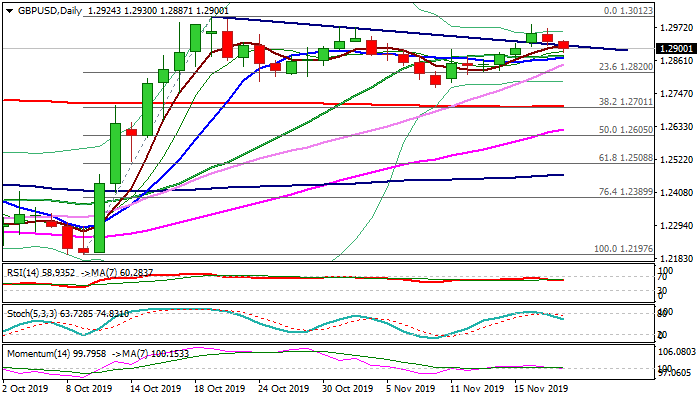Select the 8 Oct 2019 date label

click(x=89, y=389)
